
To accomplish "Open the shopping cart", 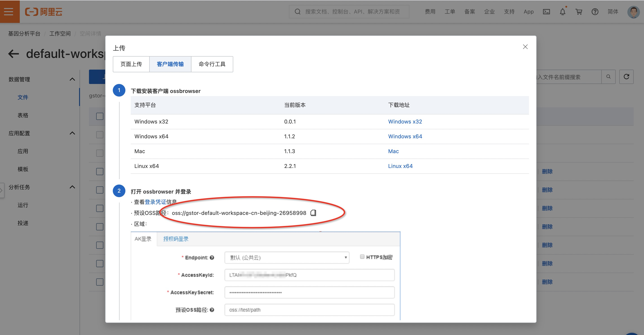I will tap(579, 12).
